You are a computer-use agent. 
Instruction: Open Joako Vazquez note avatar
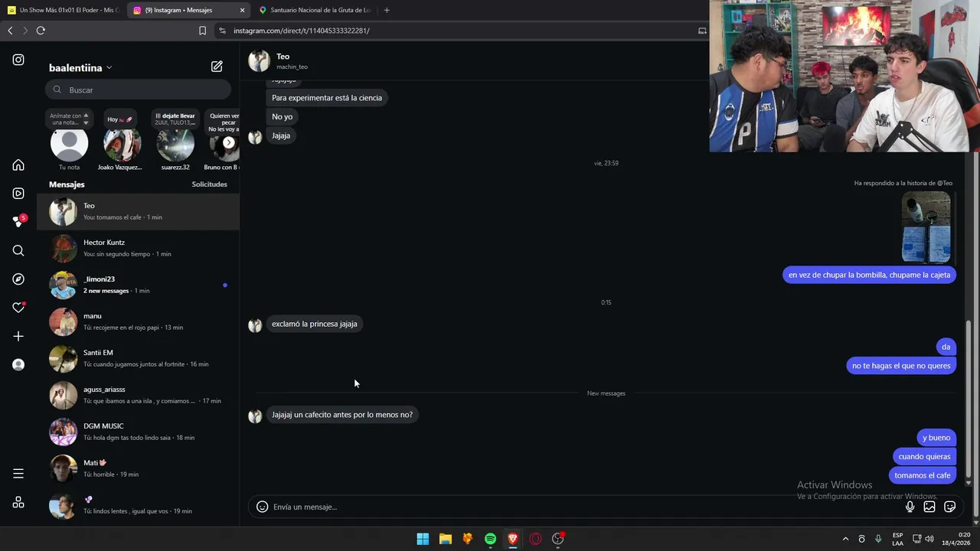click(122, 143)
